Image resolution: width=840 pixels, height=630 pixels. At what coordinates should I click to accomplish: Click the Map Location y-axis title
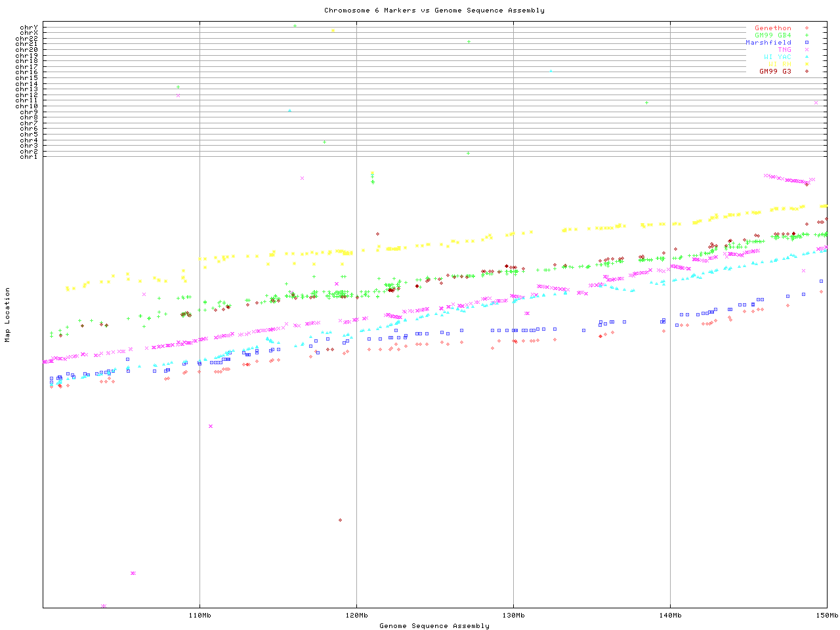(x=8, y=315)
